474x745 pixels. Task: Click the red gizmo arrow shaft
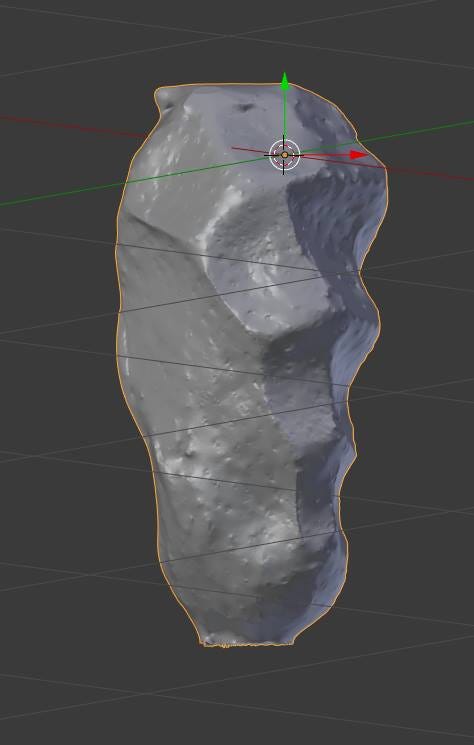click(x=326, y=155)
